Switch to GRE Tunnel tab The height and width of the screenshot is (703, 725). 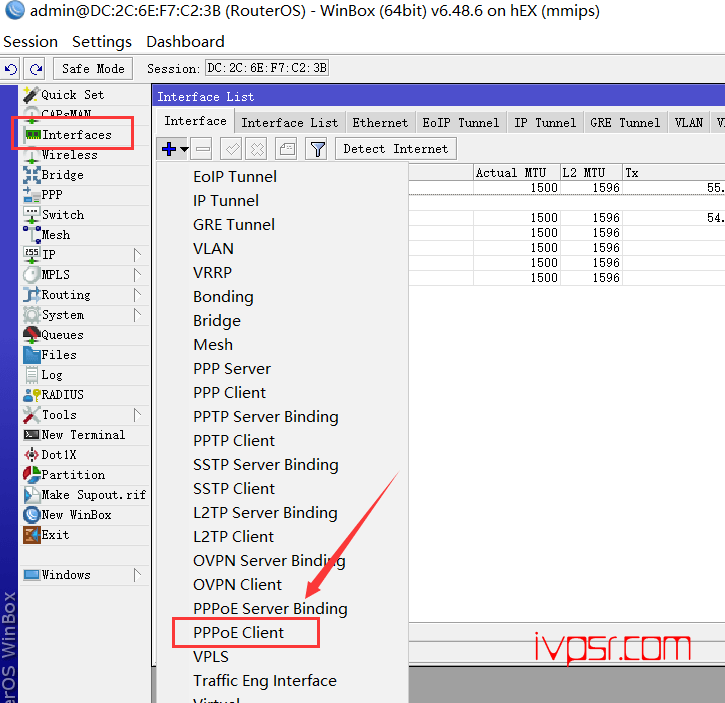click(x=625, y=123)
